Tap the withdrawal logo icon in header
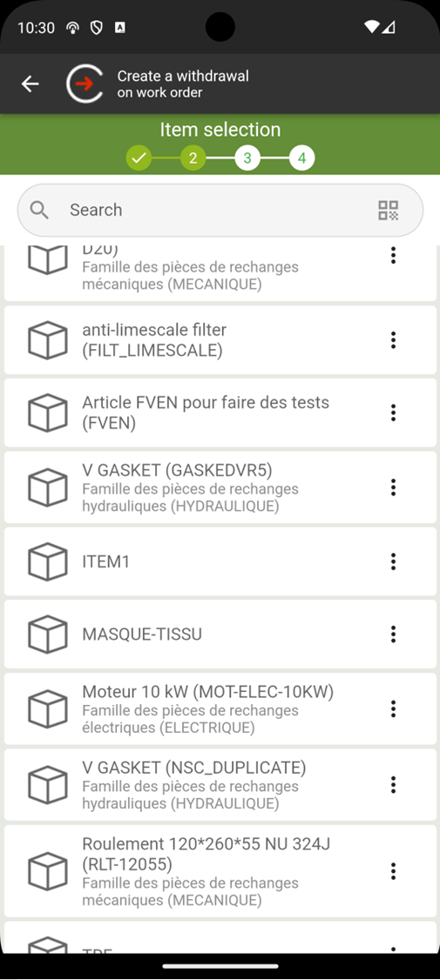 [85, 84]
